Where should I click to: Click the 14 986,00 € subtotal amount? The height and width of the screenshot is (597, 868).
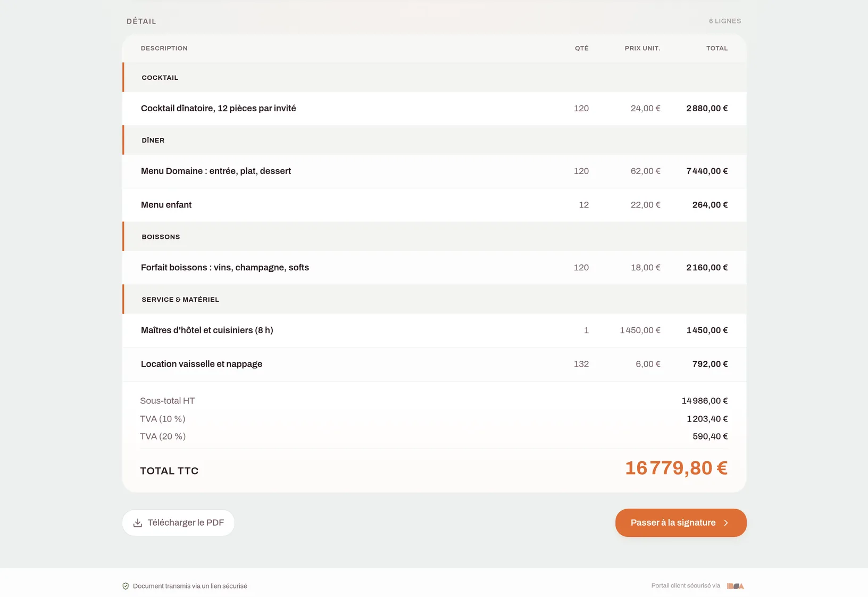705,401
